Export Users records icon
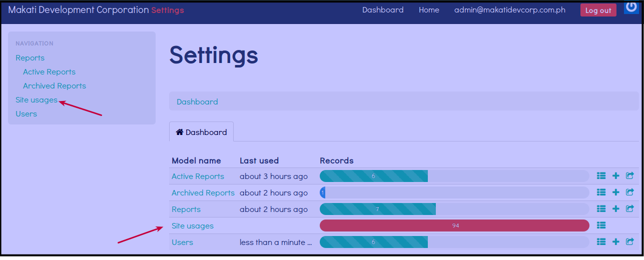The height and width of the screenshot is (260, 644). point(630,242)
